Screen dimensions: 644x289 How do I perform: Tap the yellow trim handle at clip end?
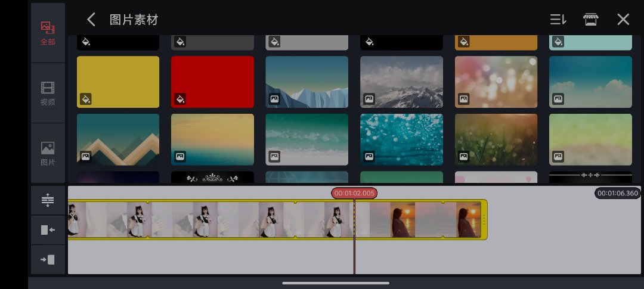(x=484, y=220)
